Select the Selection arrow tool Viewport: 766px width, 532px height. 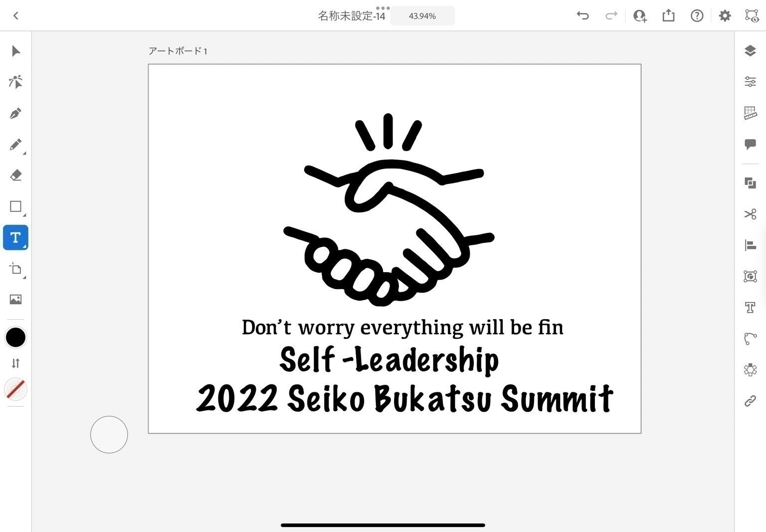click(x=15, y=51)
